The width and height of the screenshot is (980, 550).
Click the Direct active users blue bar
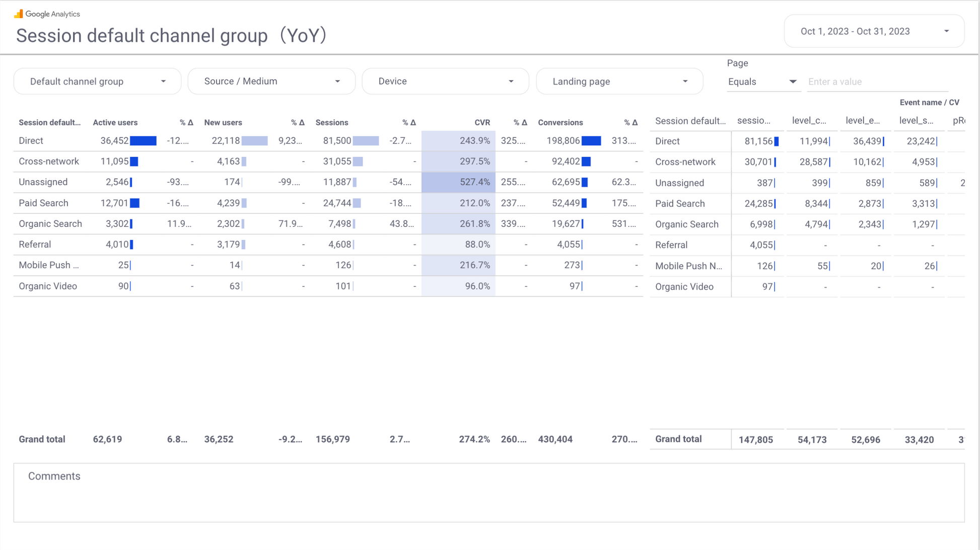(143, 141)
